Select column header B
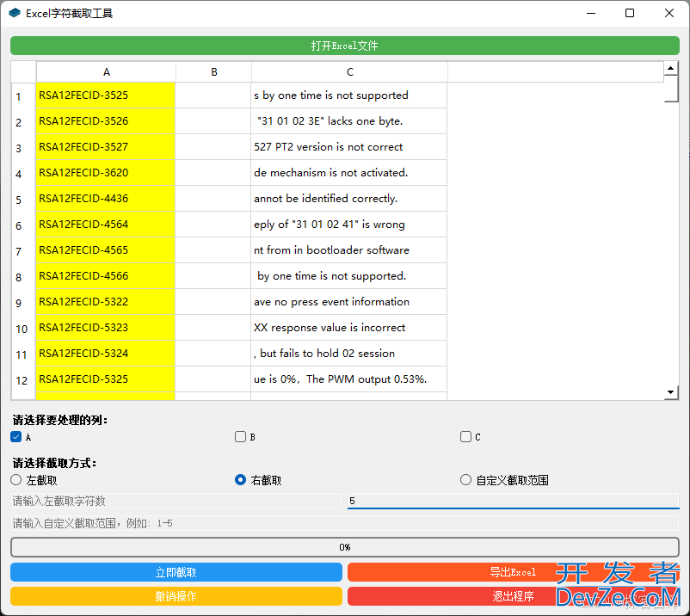Screen dimensions: 690x616 tap(214, 72)
